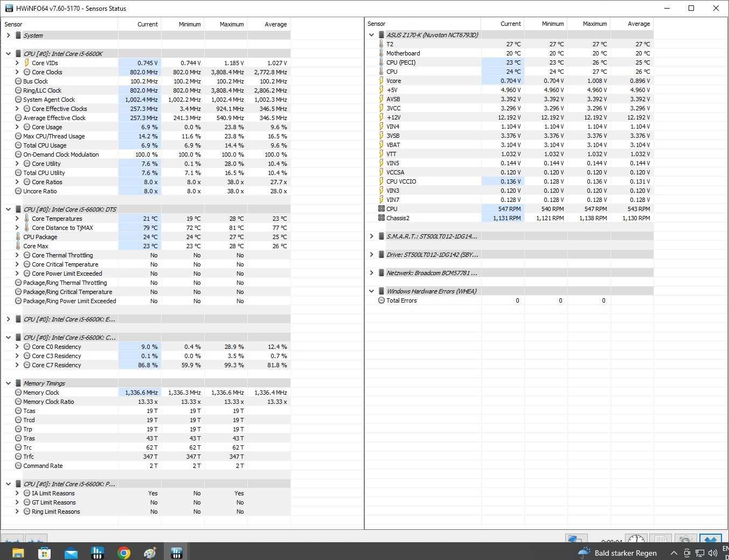Click the left panel Average column header
729x560 pixels.
tap(269, 24)
